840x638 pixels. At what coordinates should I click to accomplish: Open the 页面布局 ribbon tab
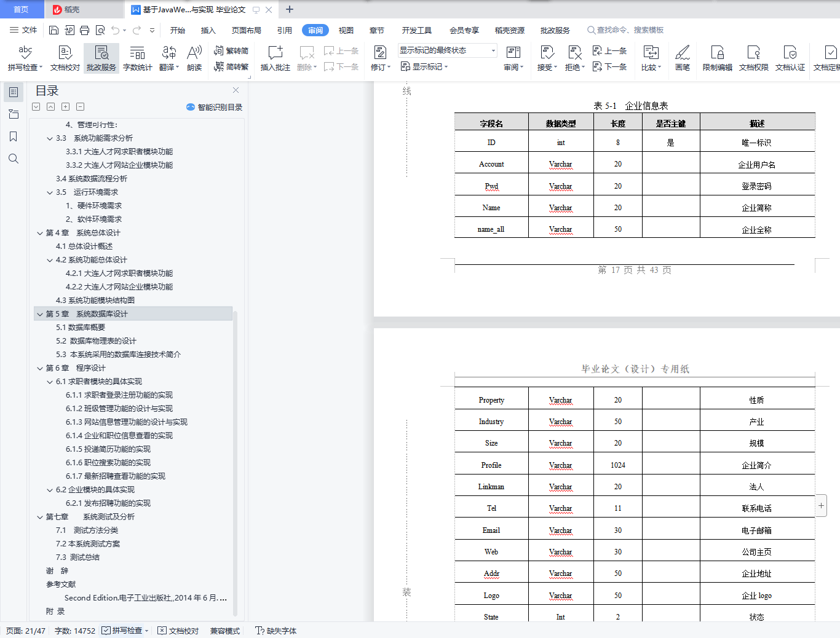tap(247, 30)
